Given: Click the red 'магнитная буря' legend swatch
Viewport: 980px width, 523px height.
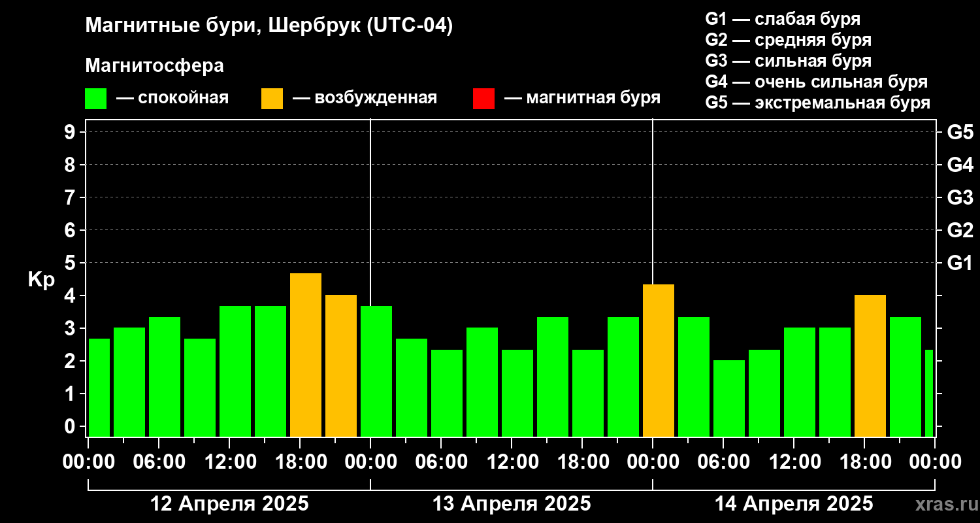Looking at the screenshot, I should pyautogui.click(x=483, y=98).
